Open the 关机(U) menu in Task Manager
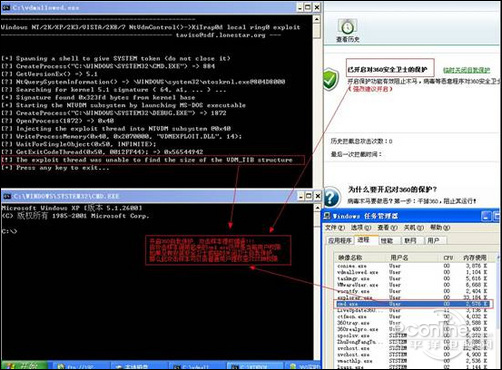The width and height of the screenshot is (502, 370). click(x=414, y=228)
